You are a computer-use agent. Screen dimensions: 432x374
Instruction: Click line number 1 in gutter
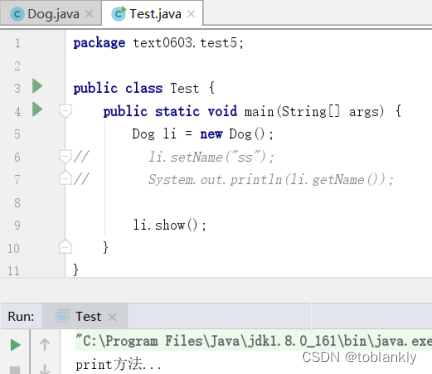coord(17,43)
